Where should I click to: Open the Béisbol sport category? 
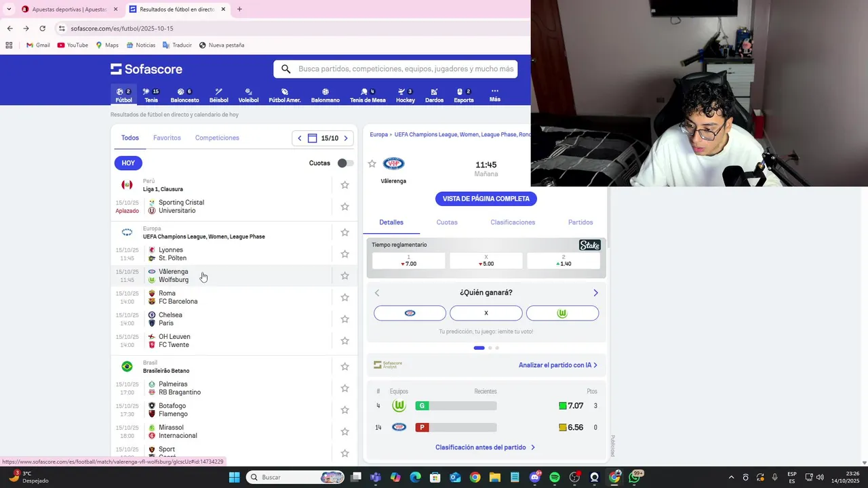tap(218, 95)
